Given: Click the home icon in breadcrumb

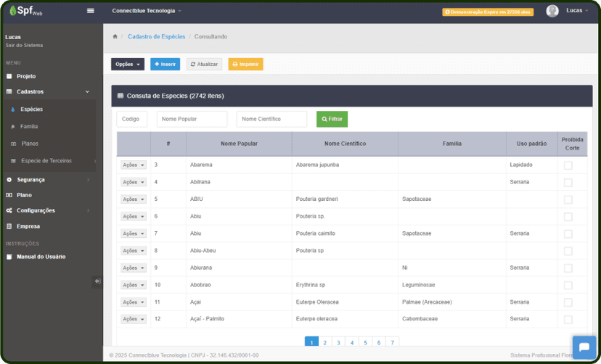Looking at the screenshot, I should pos(115,36).
